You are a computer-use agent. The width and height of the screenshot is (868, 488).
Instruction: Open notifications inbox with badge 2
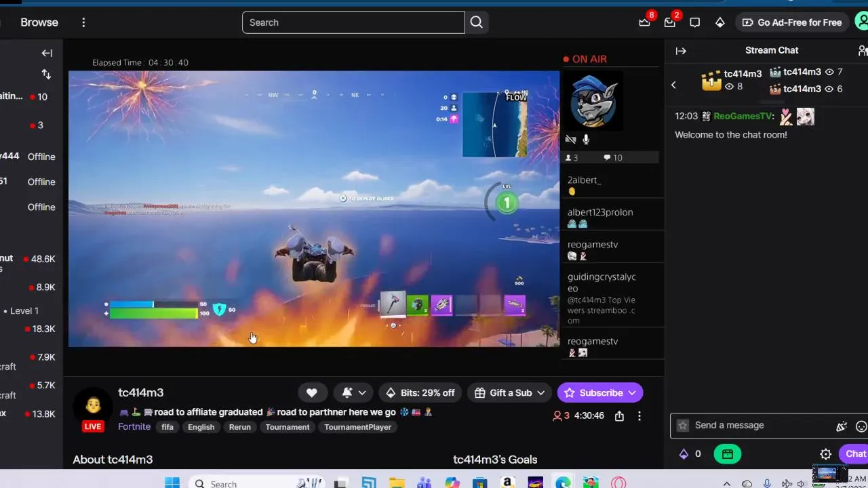click(669, 22)
